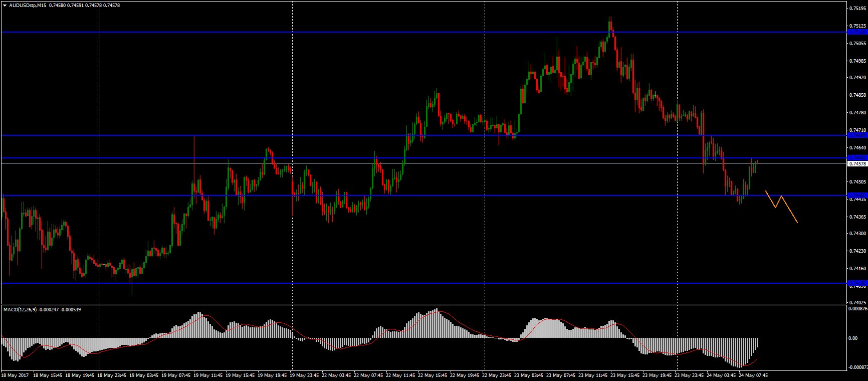Click the 0.74365 price scale value

[x=858, y=217]
